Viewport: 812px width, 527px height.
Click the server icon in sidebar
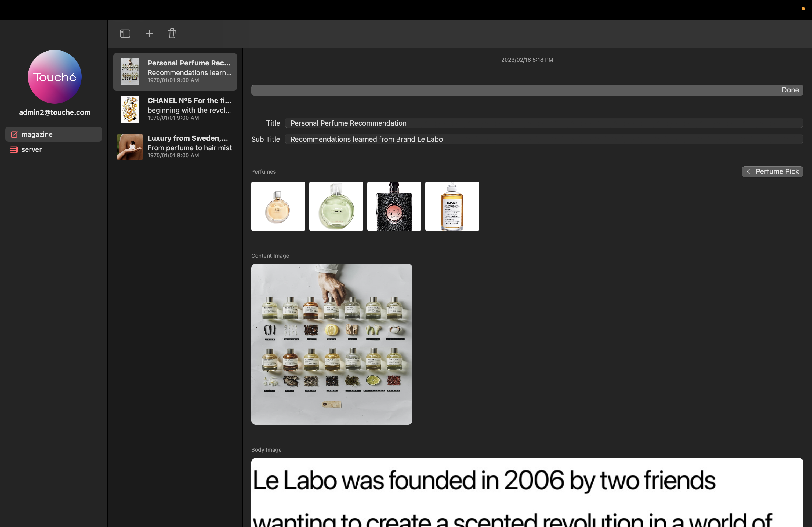[14, 149]
